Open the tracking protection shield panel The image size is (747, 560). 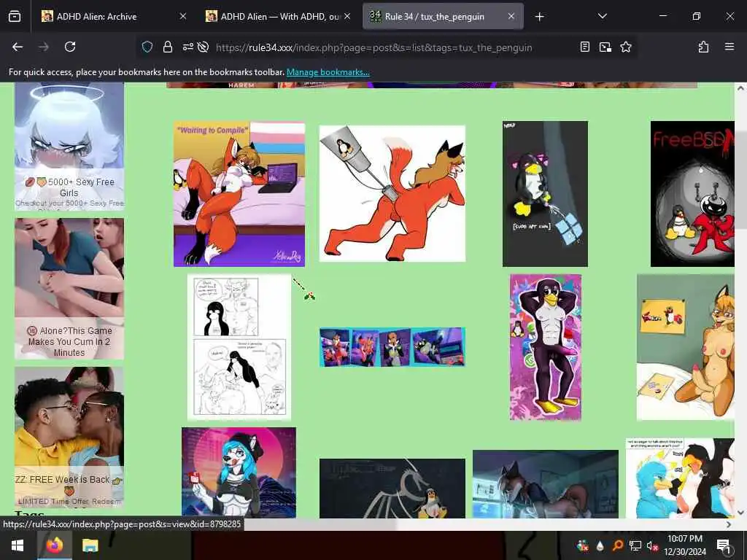coord(147,47)
